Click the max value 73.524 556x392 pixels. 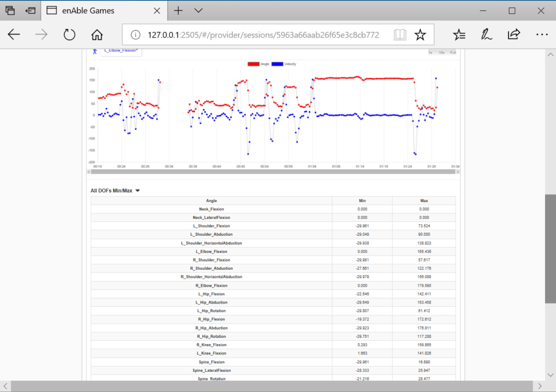424,226
